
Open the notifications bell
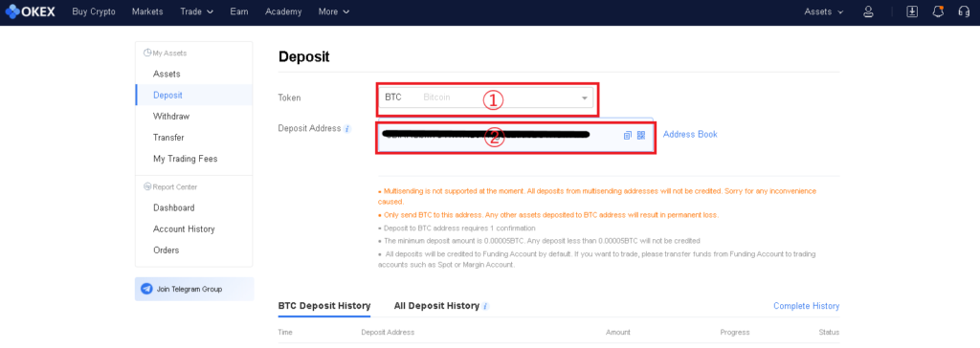coord(938,11)
